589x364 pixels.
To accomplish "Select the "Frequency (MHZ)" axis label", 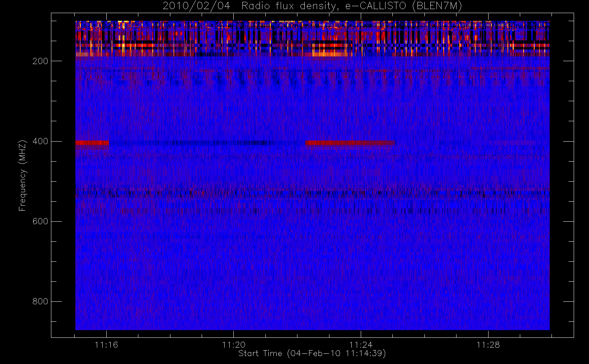I will 23,175.
